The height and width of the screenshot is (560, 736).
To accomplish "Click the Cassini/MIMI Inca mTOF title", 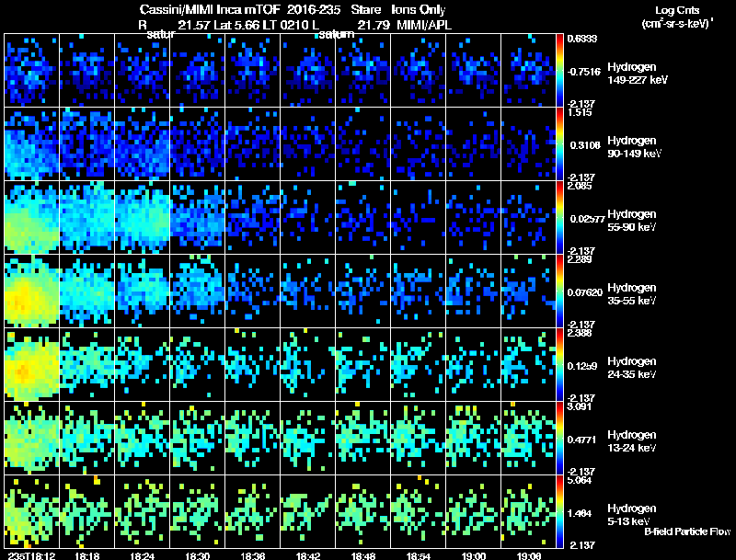I will point(210,10).
